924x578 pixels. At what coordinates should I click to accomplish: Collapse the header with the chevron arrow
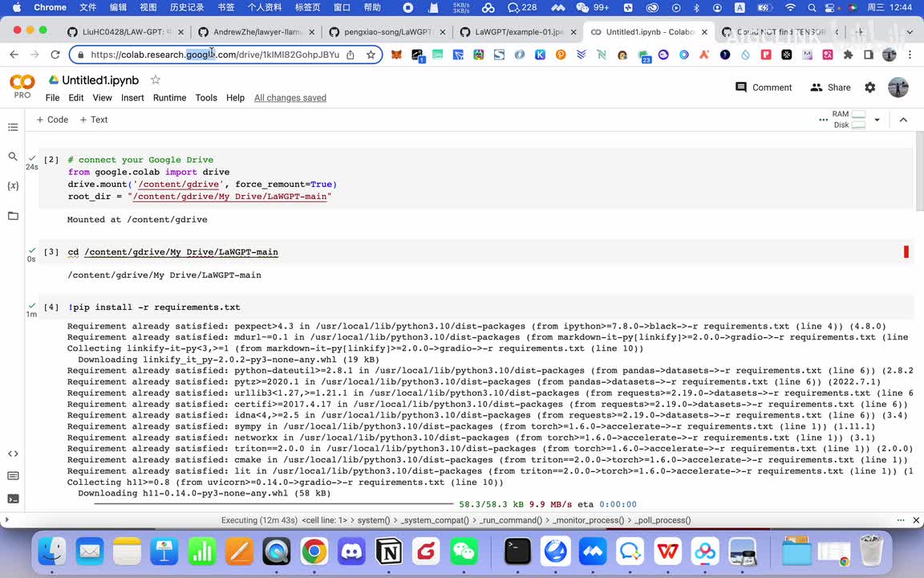903,120
